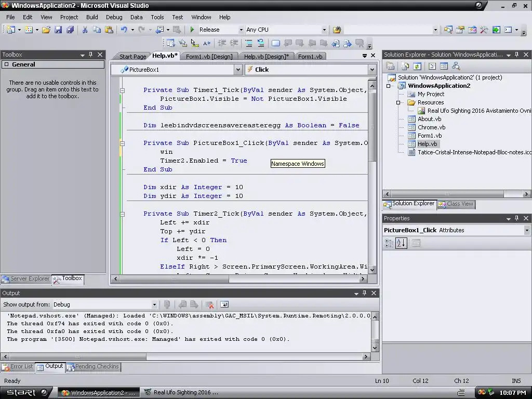Open the Toolbox hammer-and-wrench toolbar icon
Viewport: 532px width, 399px height.
pyautogui.click(x=484, y=30)
